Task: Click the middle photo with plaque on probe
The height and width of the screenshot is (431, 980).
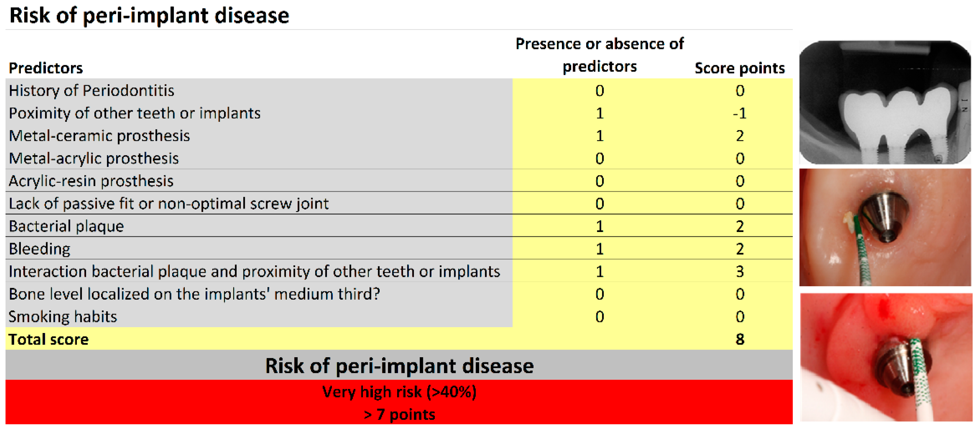Action: coord(885,227)
